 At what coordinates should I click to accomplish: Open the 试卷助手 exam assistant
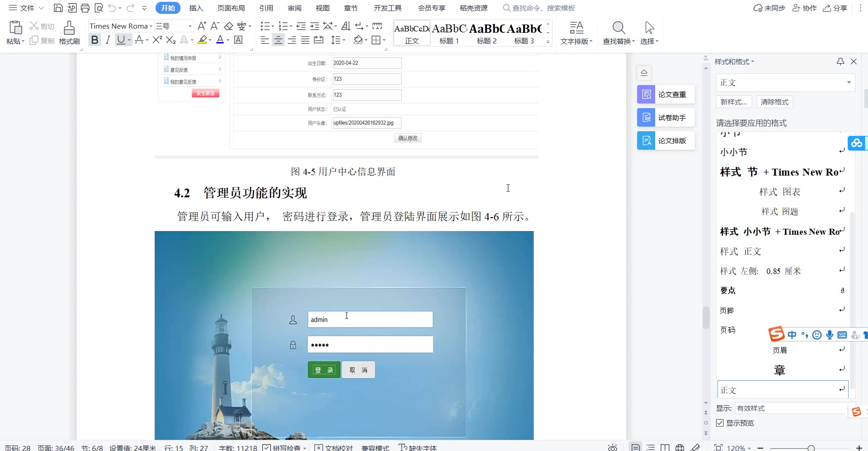point(666,117)
